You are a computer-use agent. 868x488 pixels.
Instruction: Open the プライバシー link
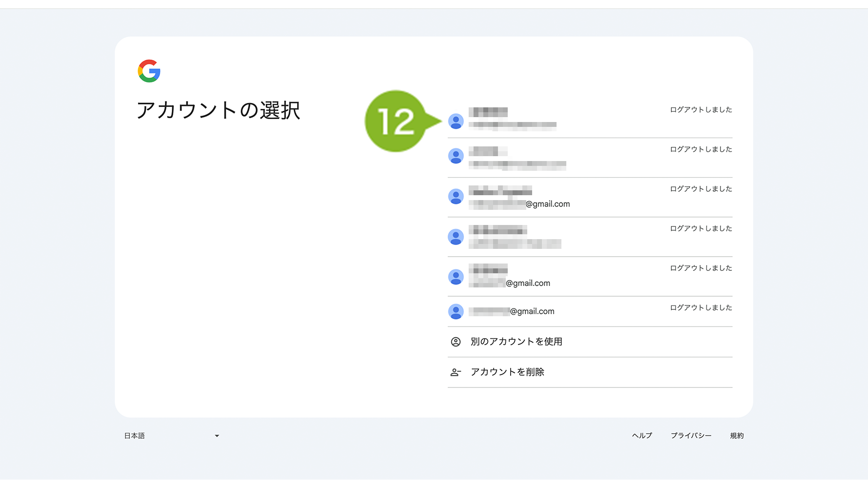click(691, 436)
